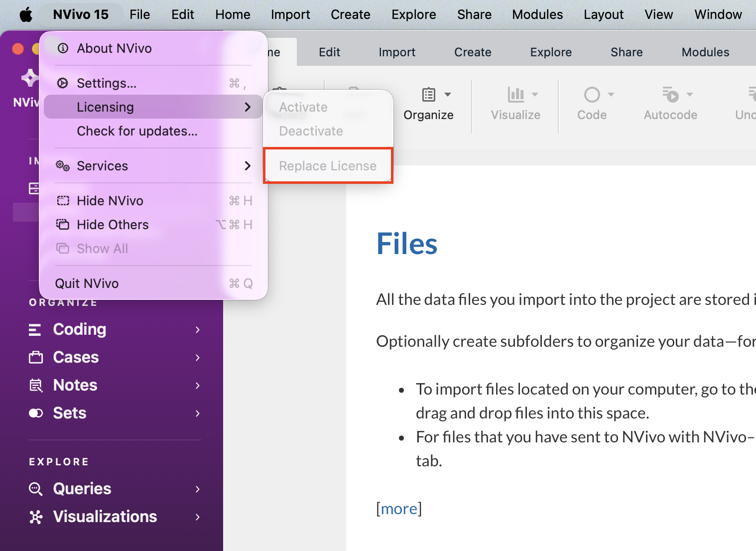Viewport: 756px width, 551px height.
Task: Click the Services gears icon
Action: point(63,166)
